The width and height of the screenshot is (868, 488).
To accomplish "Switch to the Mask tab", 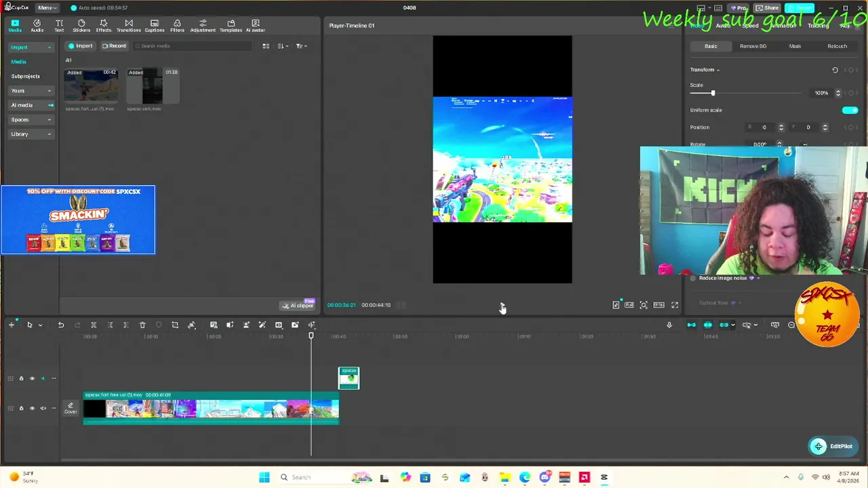I will (795, 46).
